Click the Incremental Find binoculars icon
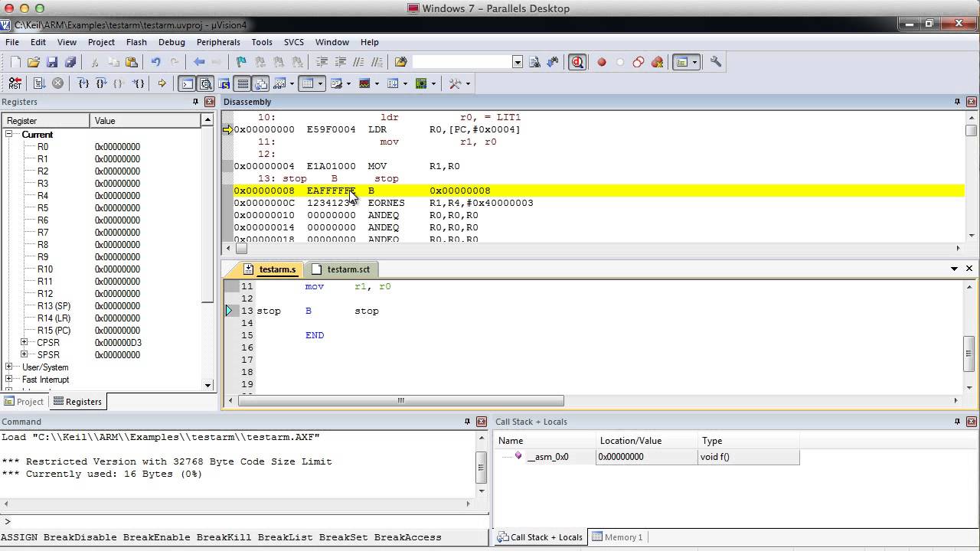The height and width of the screenshot is (551, 980). click(553, 62)
